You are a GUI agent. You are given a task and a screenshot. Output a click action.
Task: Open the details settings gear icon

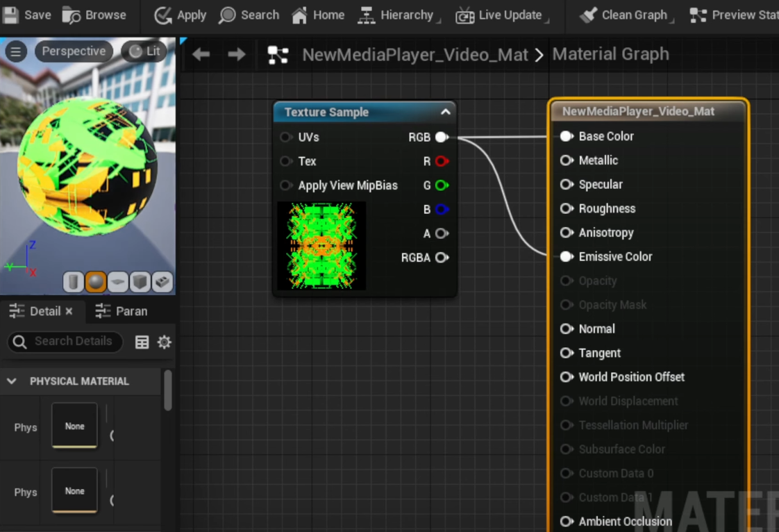pos(165,342)
